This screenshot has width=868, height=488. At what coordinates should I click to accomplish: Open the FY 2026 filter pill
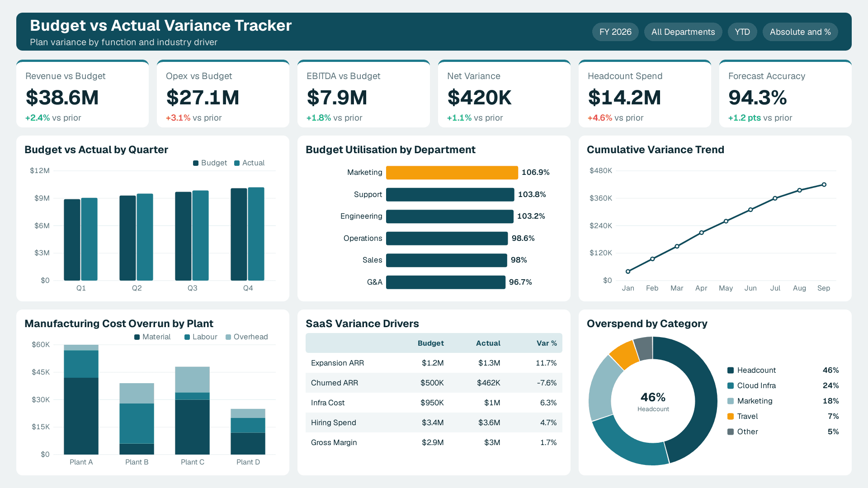tap(615, 32)
